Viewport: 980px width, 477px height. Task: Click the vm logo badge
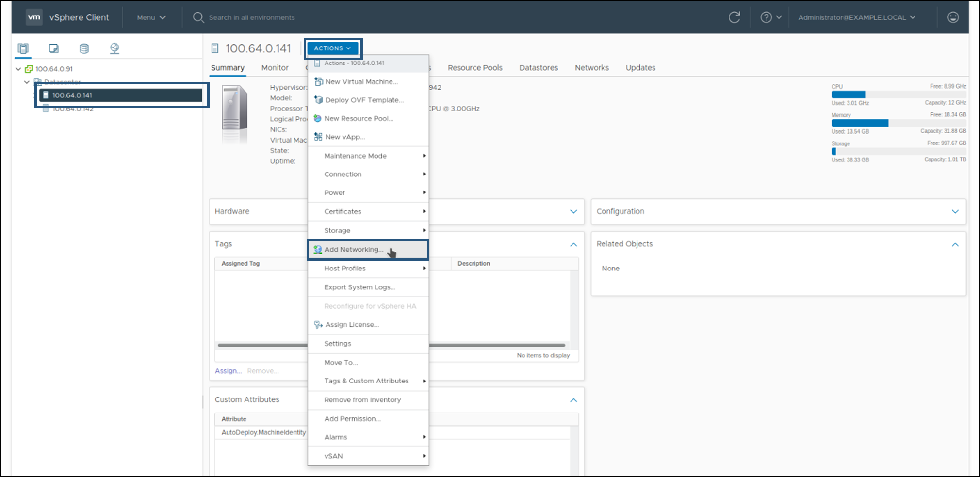pyautogui.click(x=34, y=17)
